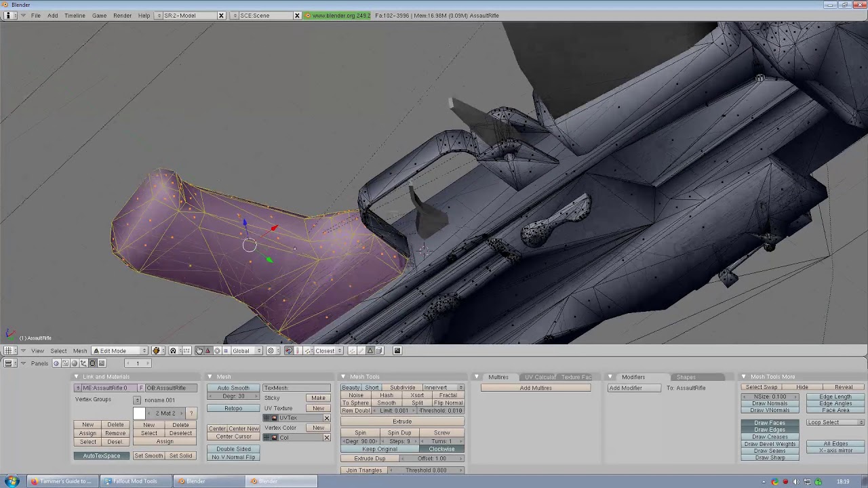Toggle the 3D manipulator hand icon
Viewport: 868px width, 488px height.
click(x=199, y=350)
